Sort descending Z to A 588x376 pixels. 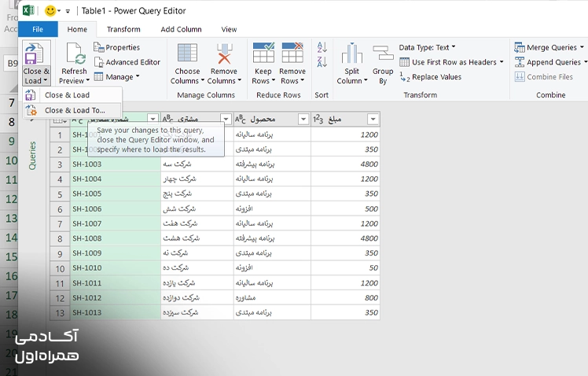pyautogui.click(x=322, y=62)
